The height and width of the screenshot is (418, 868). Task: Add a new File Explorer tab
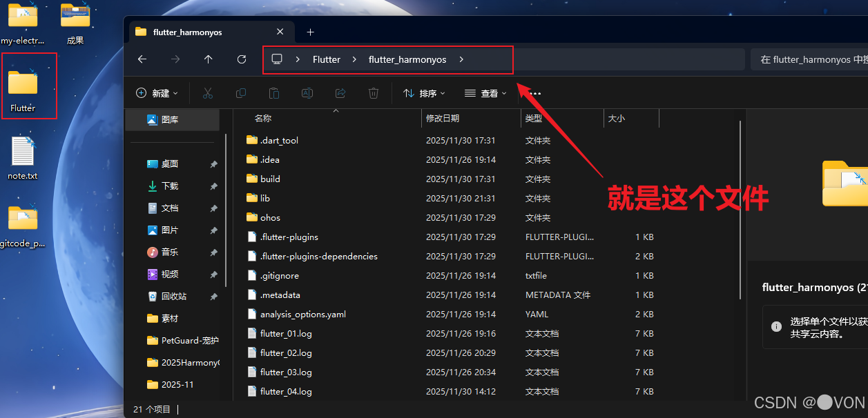coord(310,32)
